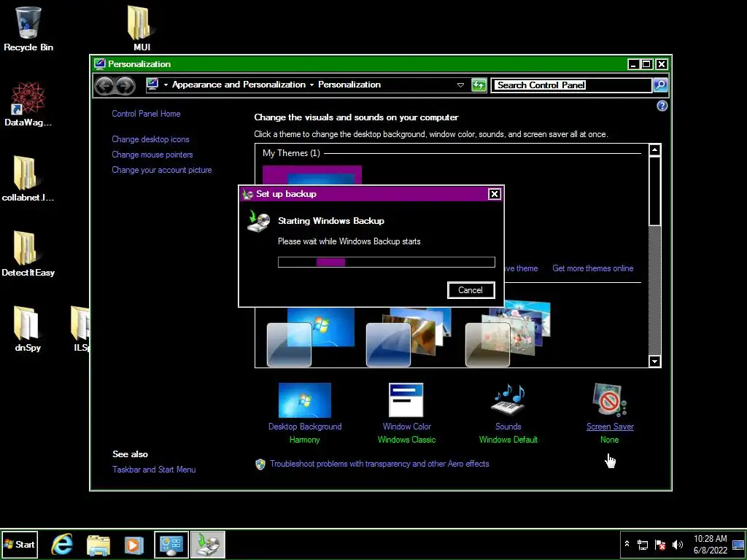Open Taskbar and Start Menu link
The width and height of the screenshot is (747, 560).
coord(154,469)
